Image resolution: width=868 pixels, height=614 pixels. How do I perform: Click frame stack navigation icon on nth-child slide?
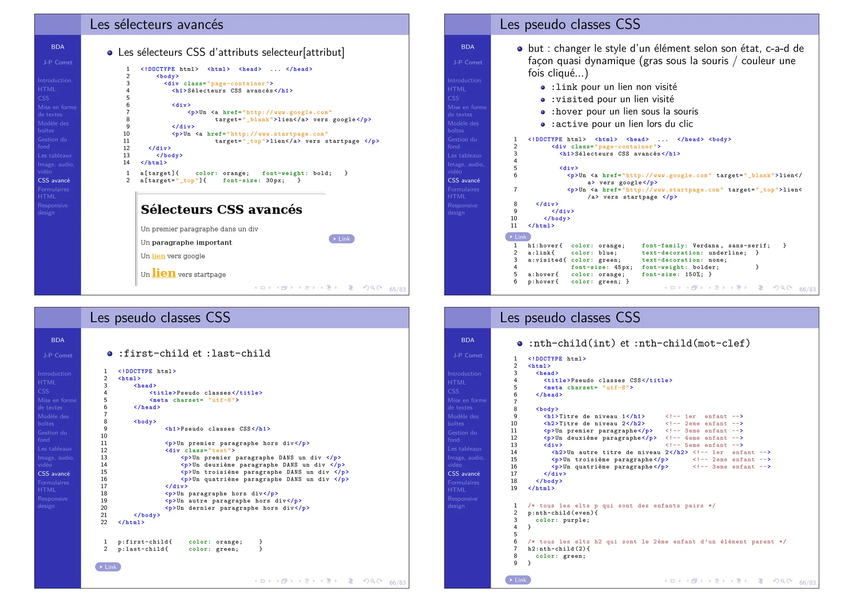(x=694, y=581)
